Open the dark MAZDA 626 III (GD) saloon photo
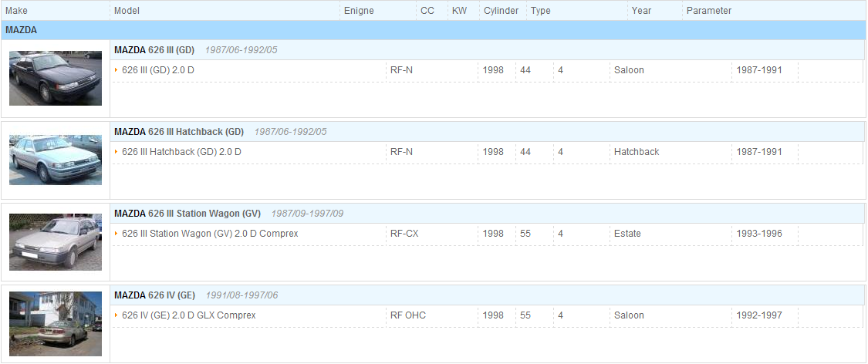 click(56, 78)
